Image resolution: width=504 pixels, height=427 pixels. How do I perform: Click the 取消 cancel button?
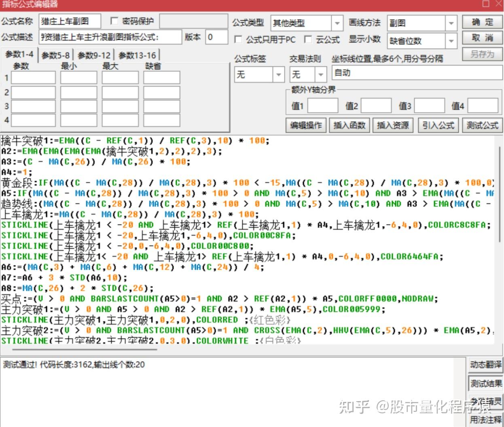point(482,38)
